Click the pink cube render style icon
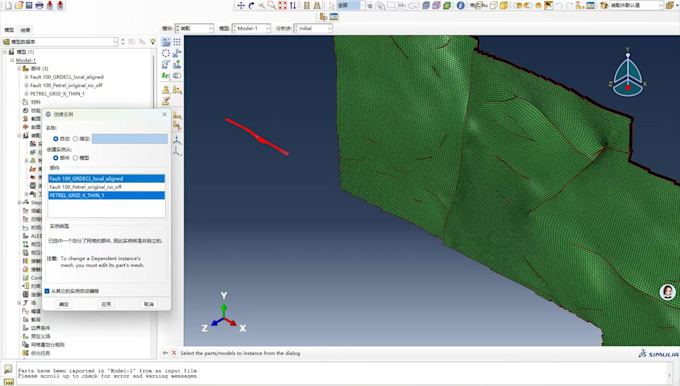 (x=436, y=6)
